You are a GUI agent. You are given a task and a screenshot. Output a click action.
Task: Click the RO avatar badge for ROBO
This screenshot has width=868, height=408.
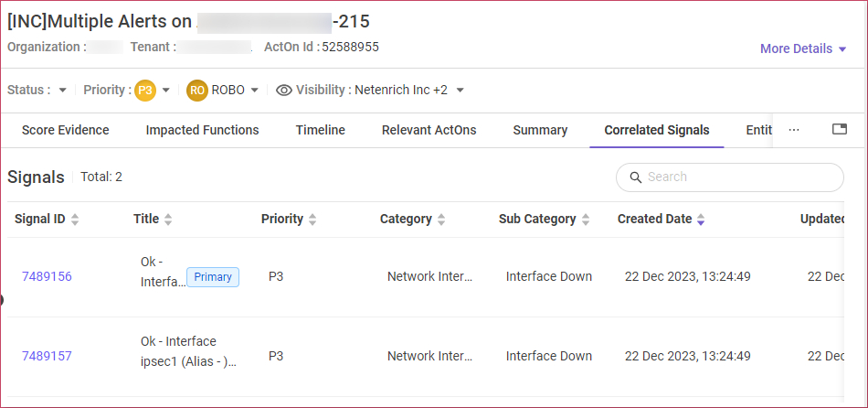[197, 91]
